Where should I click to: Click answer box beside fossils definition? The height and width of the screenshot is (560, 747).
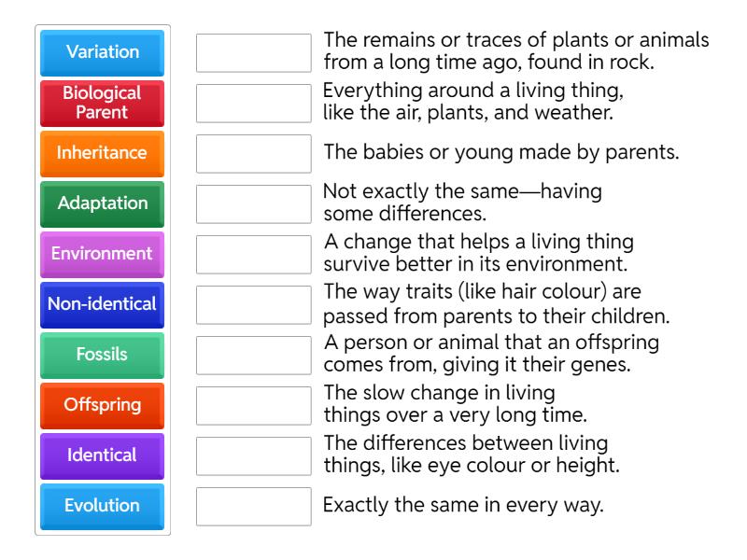tap(254, 53)
